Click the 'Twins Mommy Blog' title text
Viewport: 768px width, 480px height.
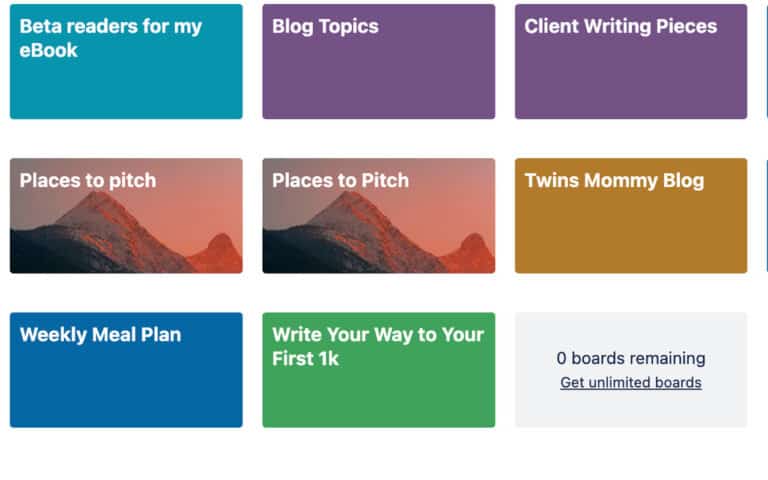point(614,181)
